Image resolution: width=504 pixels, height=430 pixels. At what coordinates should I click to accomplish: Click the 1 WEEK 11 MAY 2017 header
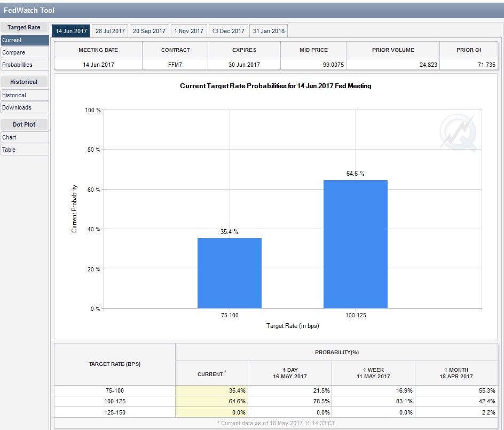(373, 373)
